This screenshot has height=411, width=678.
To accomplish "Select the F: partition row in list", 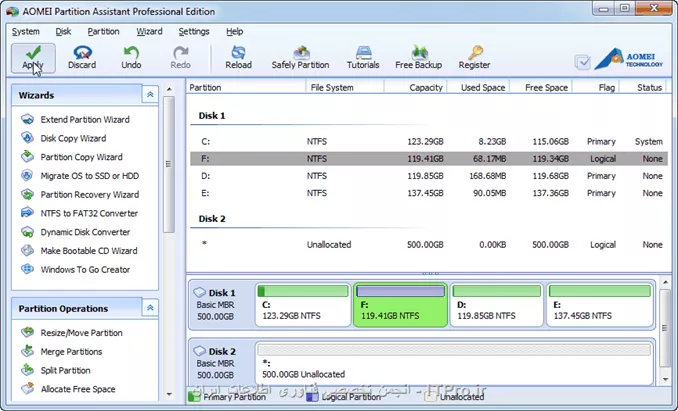I will (429, 159).
